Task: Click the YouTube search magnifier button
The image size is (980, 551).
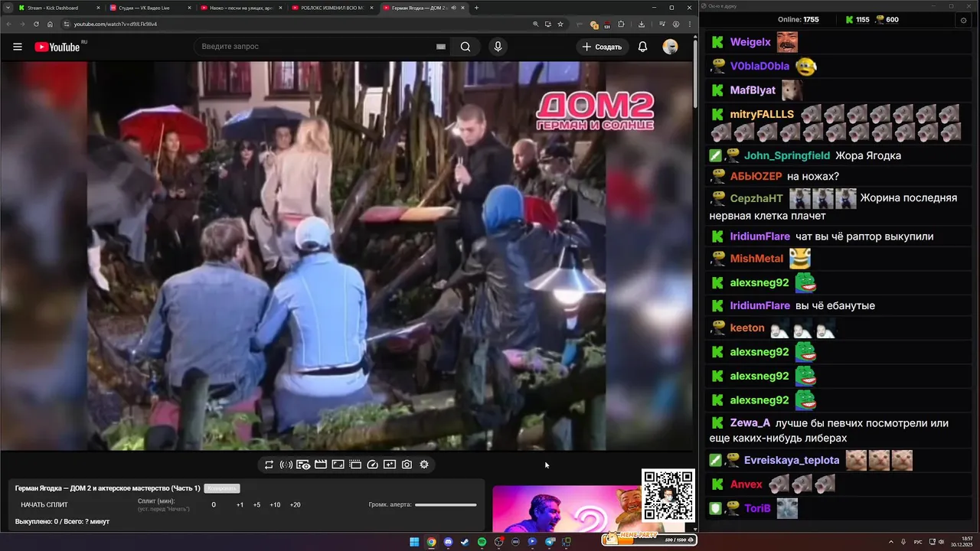Action: click(465, 47)
